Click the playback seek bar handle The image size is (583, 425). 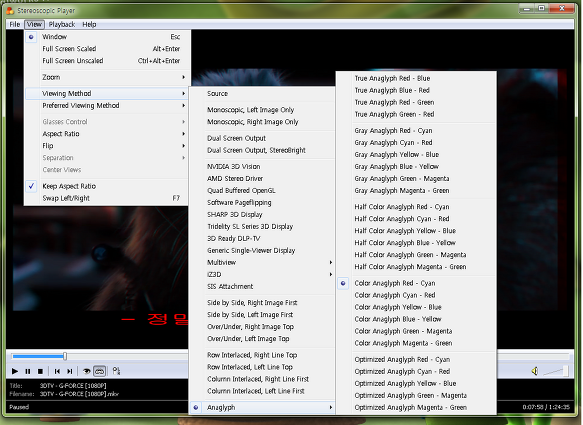(65, 356)
